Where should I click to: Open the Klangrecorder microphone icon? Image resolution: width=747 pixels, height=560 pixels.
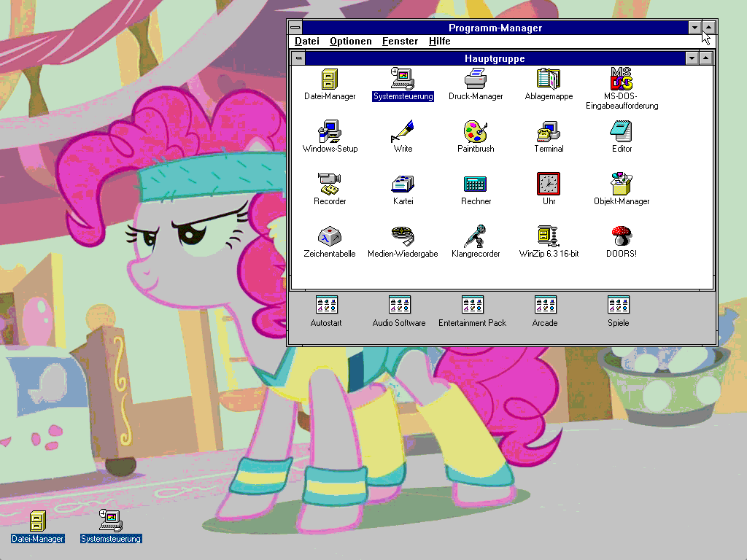click(x=476, y=236)
